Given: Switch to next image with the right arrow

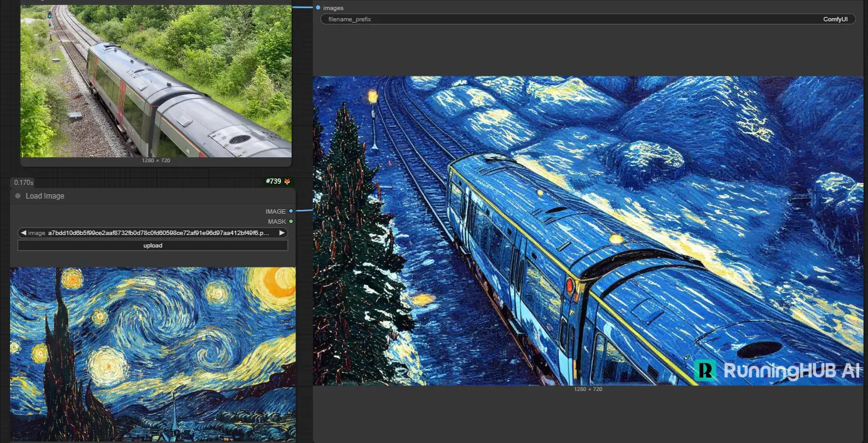Looking at the screenshot, I should pos(282,232).
